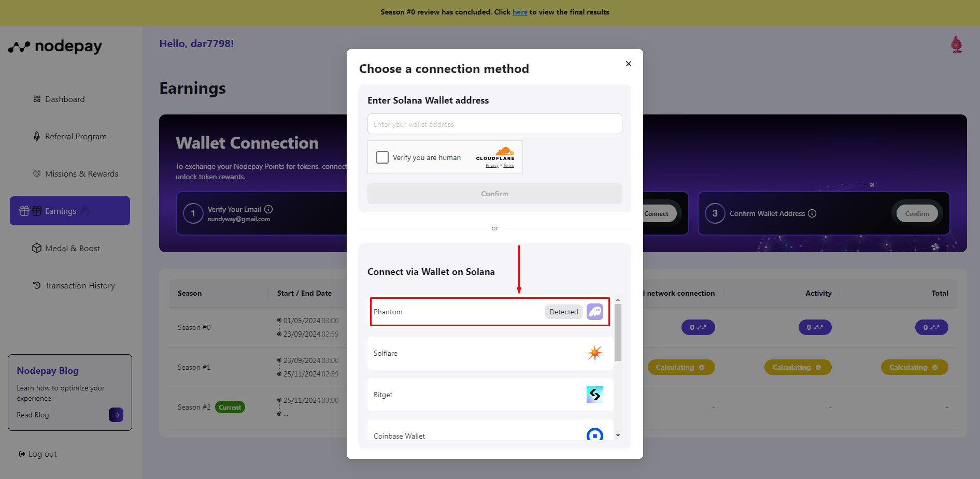Click Season #0 Total points badge
This screenshot has width=980, height=479.
point(931,327)
